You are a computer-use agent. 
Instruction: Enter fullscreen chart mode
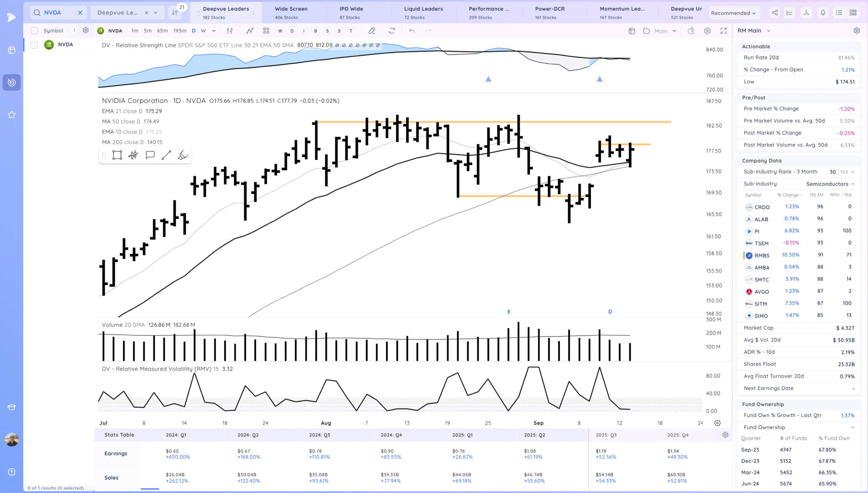tap(724, 31)
